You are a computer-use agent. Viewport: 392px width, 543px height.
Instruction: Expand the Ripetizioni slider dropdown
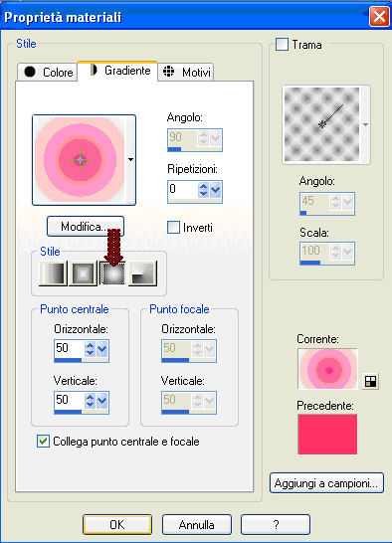point(215,190)
